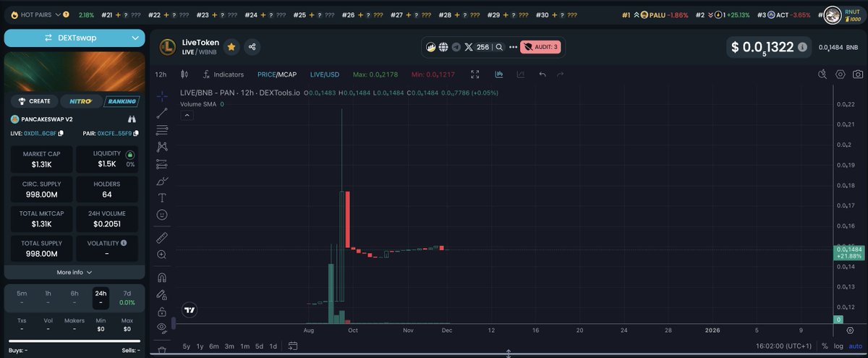
Task: Open the X social link showing 256
Action: (x=477, y=47)
